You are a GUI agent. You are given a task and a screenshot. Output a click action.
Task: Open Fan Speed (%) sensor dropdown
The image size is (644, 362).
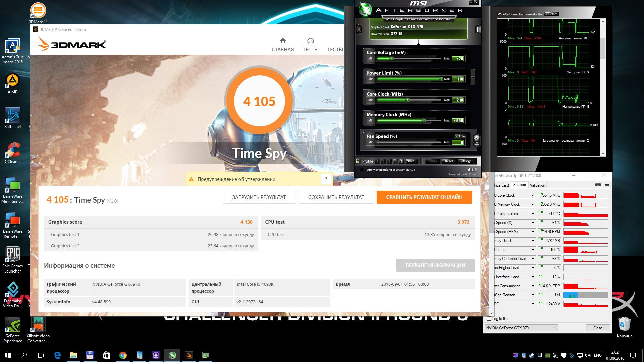[532, 223]
